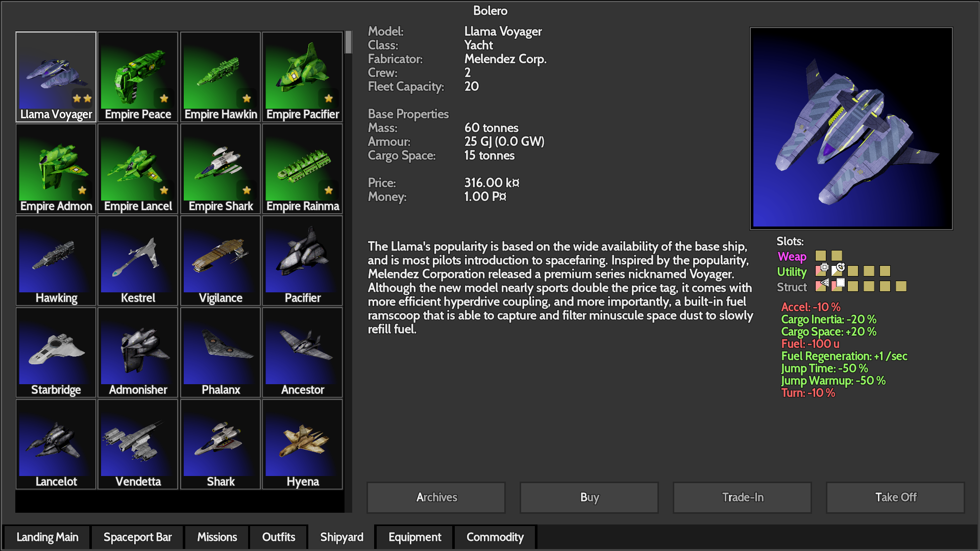Select the Empire Peacemaker ship
980x551 pixels.
[x=138, y=77]
